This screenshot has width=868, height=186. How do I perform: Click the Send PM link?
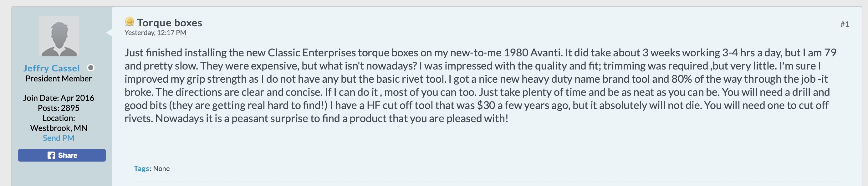pos(59,138)
